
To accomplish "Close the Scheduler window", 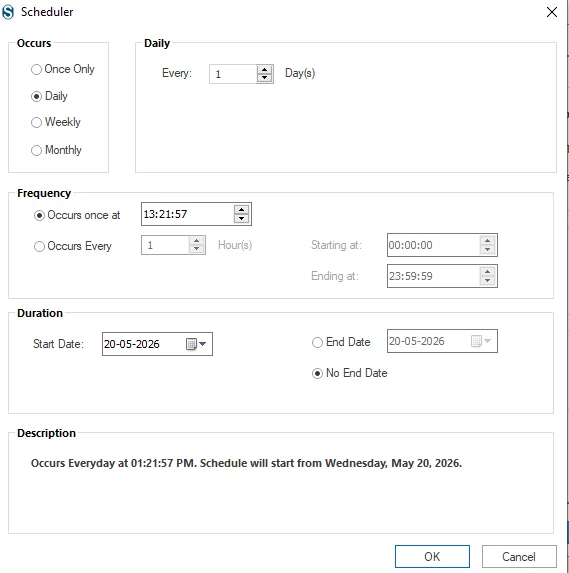I will 552,12.
